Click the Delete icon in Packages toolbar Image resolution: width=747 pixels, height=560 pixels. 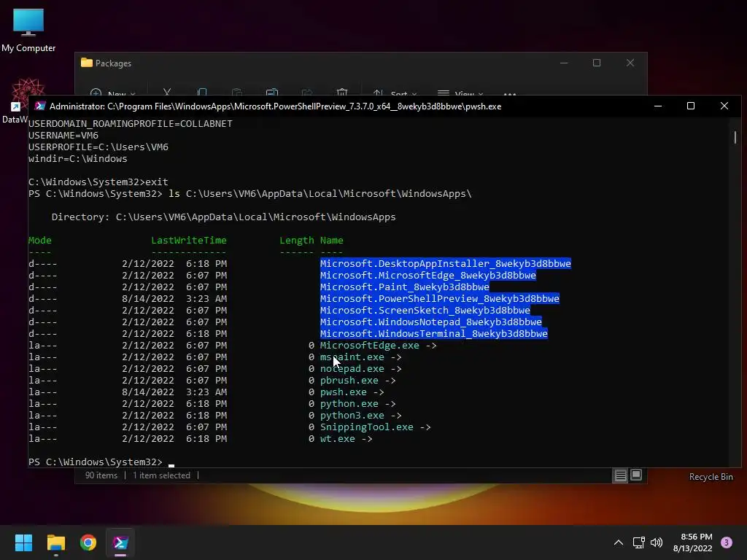(342, 91)
